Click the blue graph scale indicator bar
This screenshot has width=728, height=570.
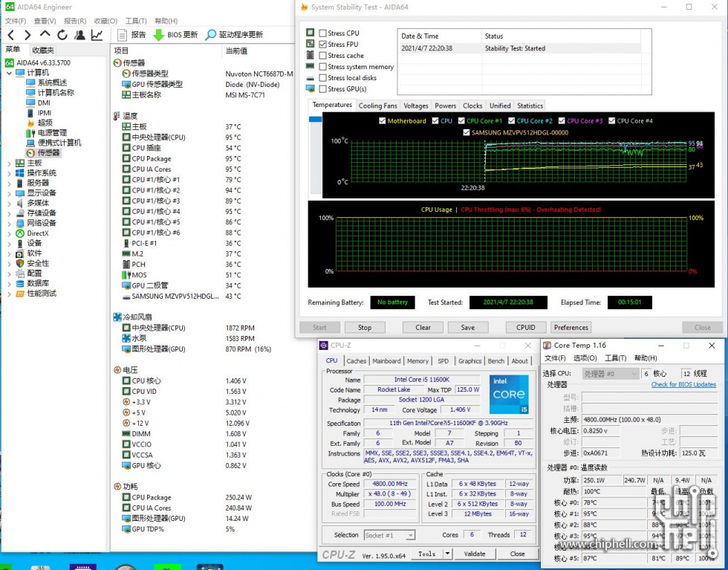[x=315, y=120]
